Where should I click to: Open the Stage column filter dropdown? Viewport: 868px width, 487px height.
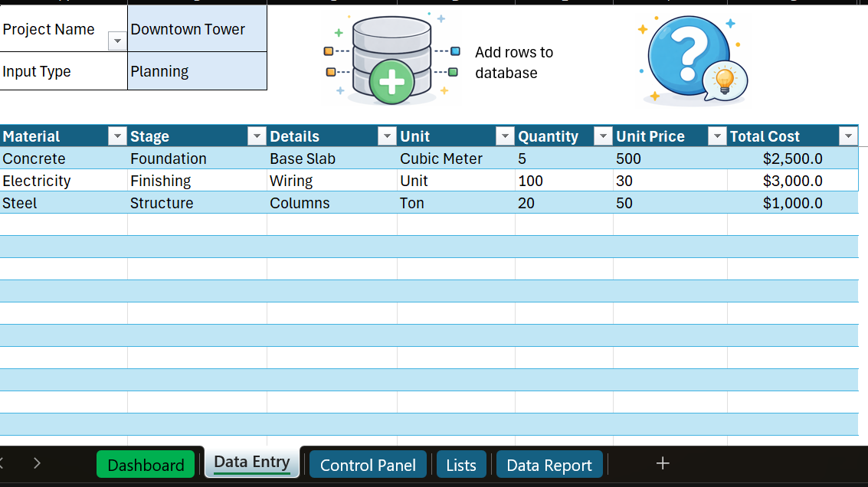click(x=257, y=137)
